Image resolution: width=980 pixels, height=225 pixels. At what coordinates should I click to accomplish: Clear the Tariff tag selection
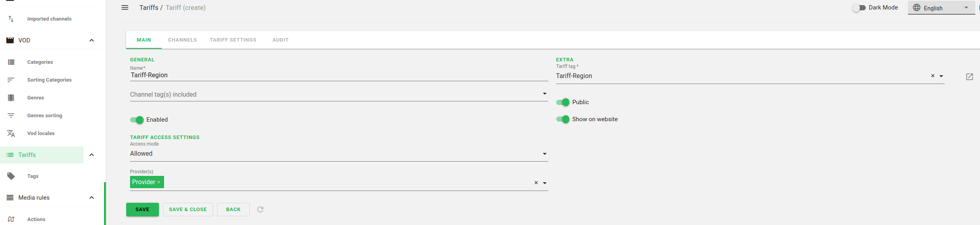click(x=933, y=76)
